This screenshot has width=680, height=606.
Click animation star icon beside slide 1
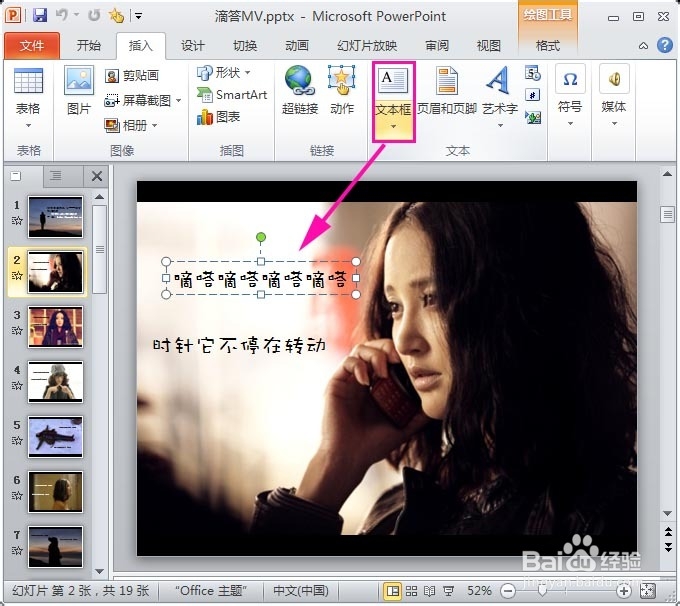tap(17, 221)
